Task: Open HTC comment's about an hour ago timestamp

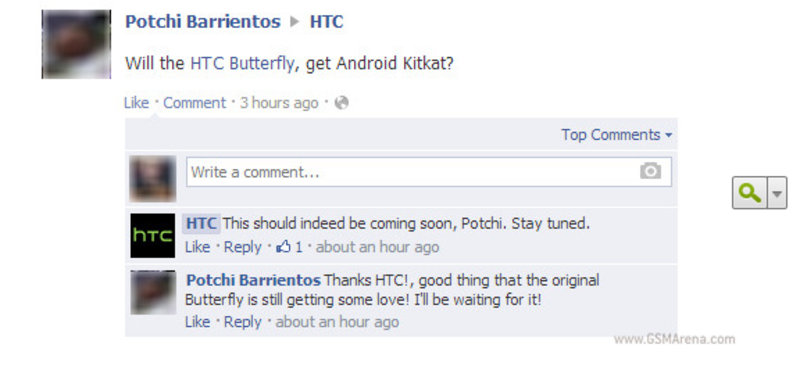Action: 378,247
